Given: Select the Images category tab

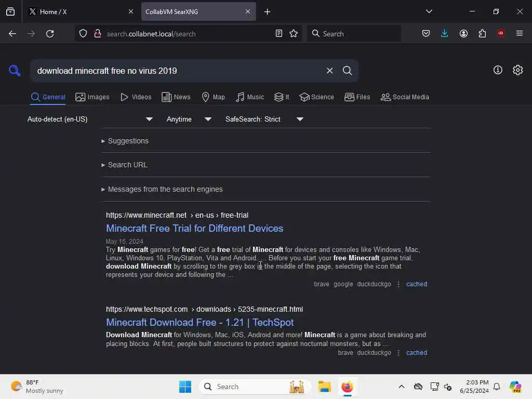Looking at the screenshot, I should point(92,97).
